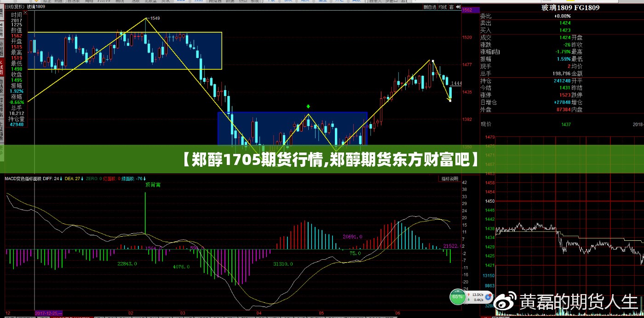Click the DEA: 27 readout
The height and width of the screenshot is (318, 644).
(73, 178)
